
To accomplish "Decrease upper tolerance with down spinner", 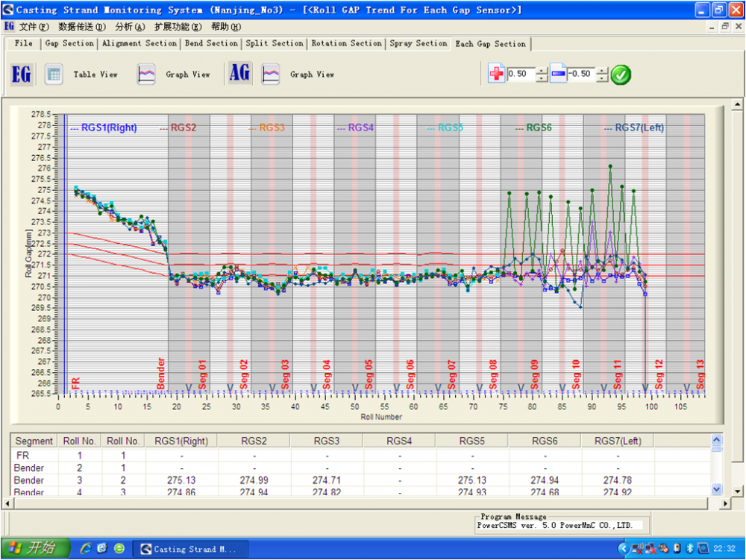I will (542, 78).
